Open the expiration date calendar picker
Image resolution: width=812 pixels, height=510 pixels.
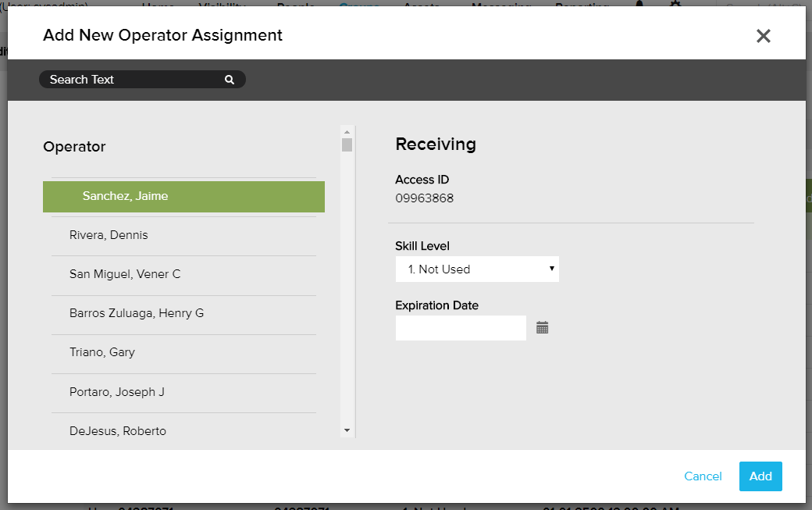click(543, 328)
